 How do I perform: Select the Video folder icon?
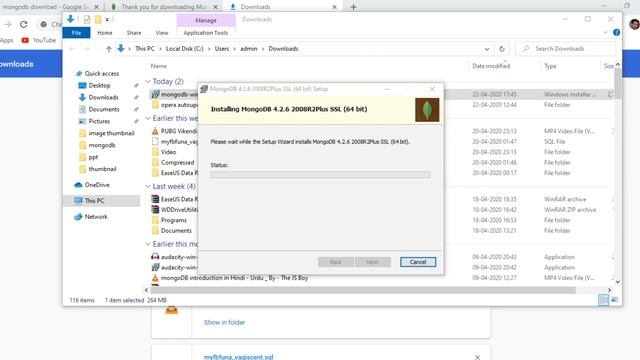point(155,152)
